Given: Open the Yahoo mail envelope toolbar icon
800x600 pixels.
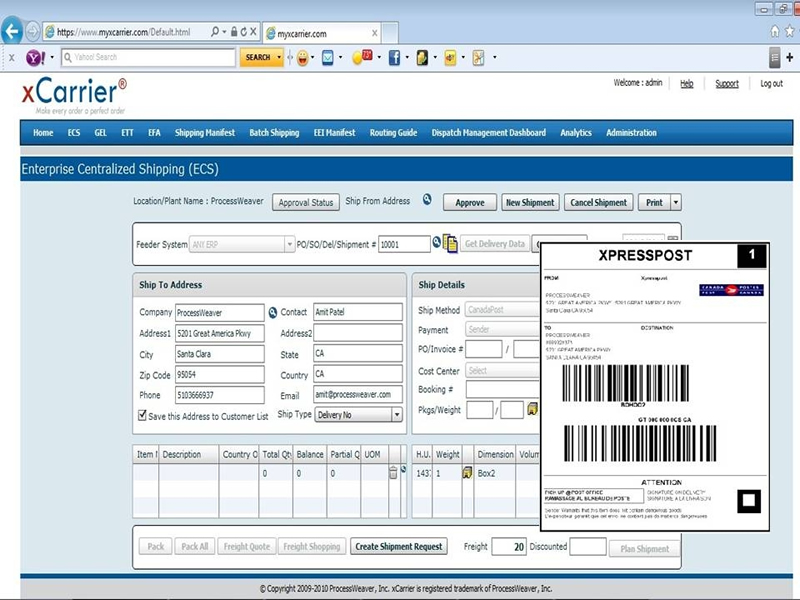Looking at the screenshot, I should pos(328,58).
